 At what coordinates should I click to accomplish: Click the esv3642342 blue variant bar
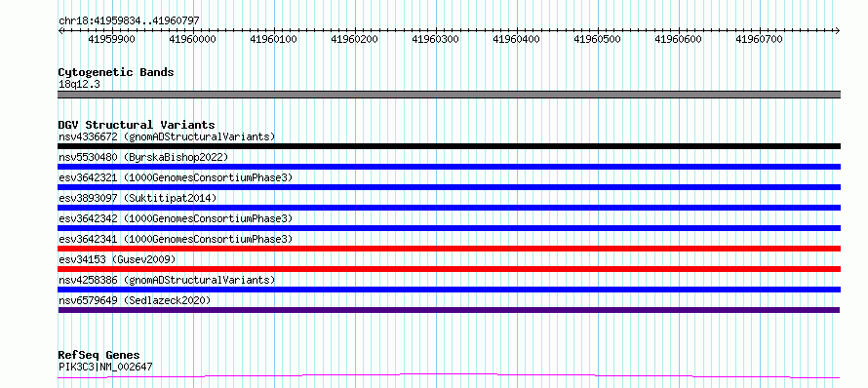[x=449, y=228]
